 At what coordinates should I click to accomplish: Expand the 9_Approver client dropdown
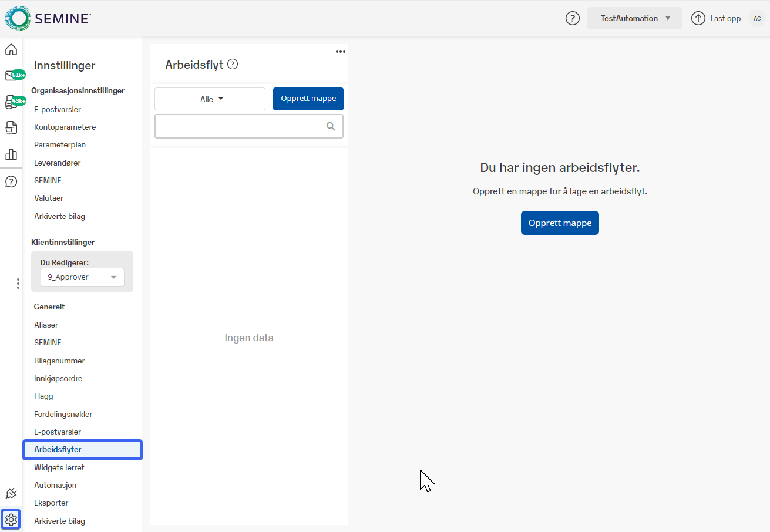[x=82, y=277]
